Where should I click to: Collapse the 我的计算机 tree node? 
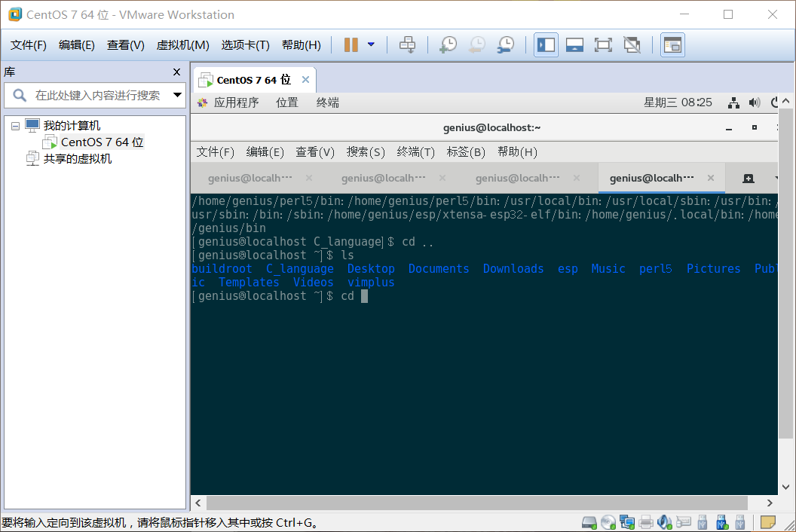15,126
